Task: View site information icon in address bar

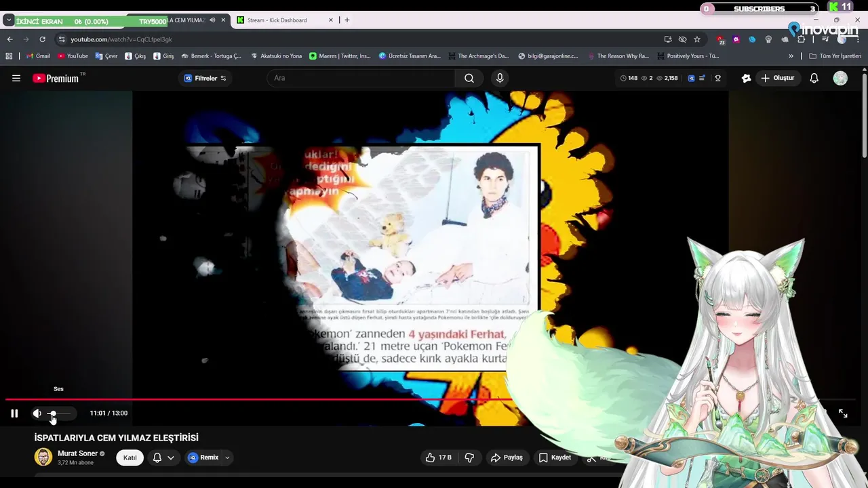Action: pos(62,39)
